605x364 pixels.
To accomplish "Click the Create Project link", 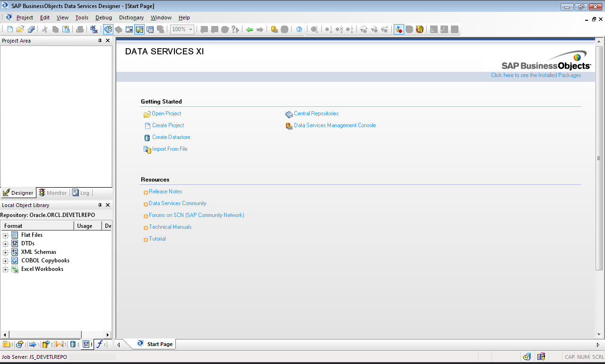I will [168, 125].
